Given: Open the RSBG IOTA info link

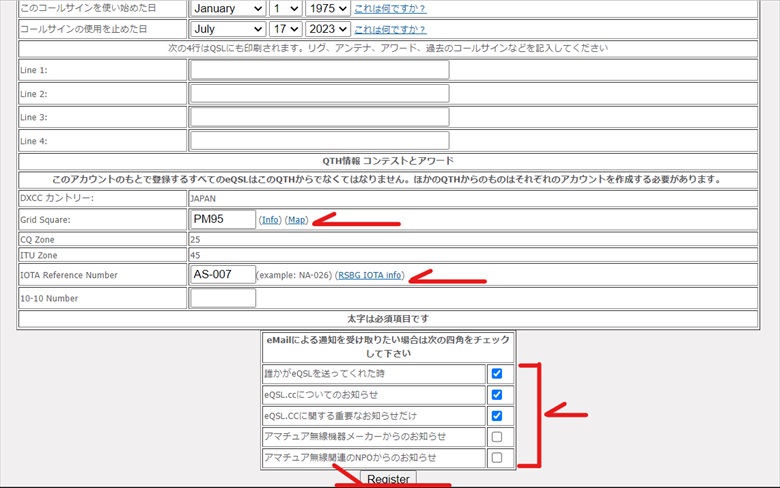Looking at the screenshot, I should (x=370, y=275).
